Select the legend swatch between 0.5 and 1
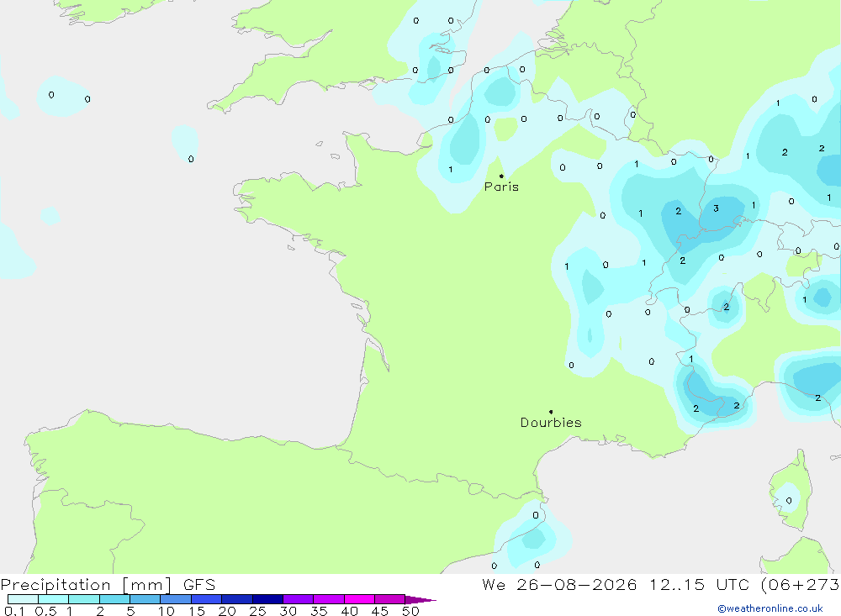Viewport: 841px width, 616px height. 54,599
